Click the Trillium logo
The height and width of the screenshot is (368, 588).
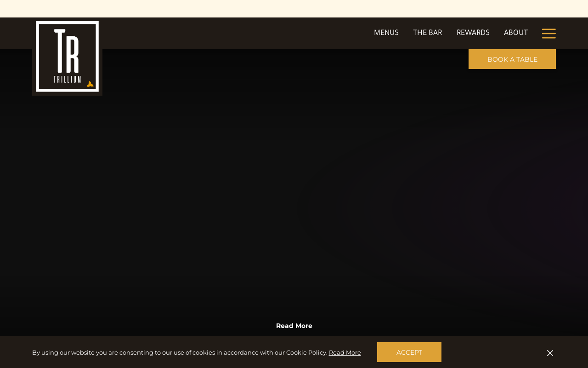pyautogui.click(x=68, y=57)
